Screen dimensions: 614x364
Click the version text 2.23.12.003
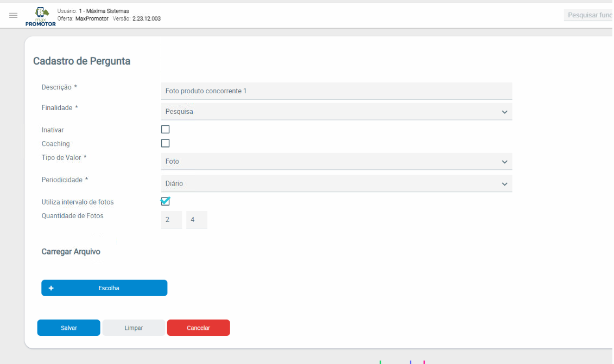147,18
